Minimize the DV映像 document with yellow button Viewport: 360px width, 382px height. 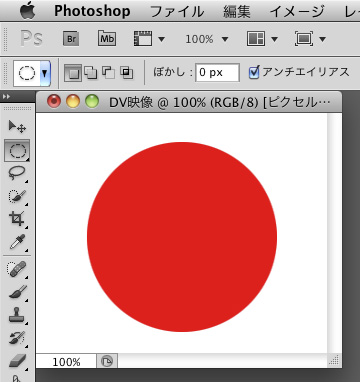tap(73, 101)
